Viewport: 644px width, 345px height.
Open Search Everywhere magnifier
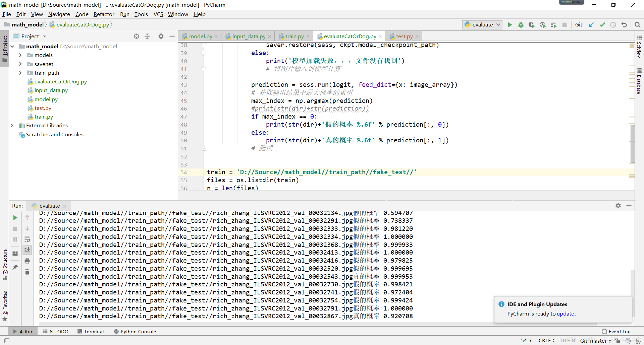638,25
